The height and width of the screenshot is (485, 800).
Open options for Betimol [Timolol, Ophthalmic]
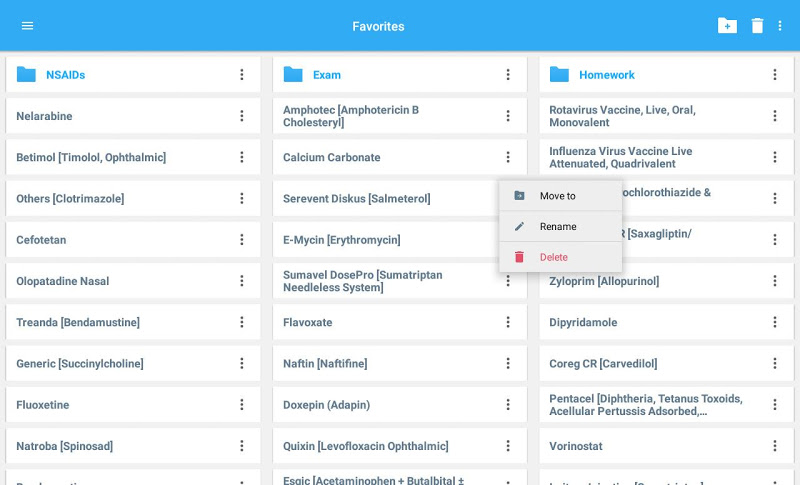pyautogui.click(x=242, y=157)
